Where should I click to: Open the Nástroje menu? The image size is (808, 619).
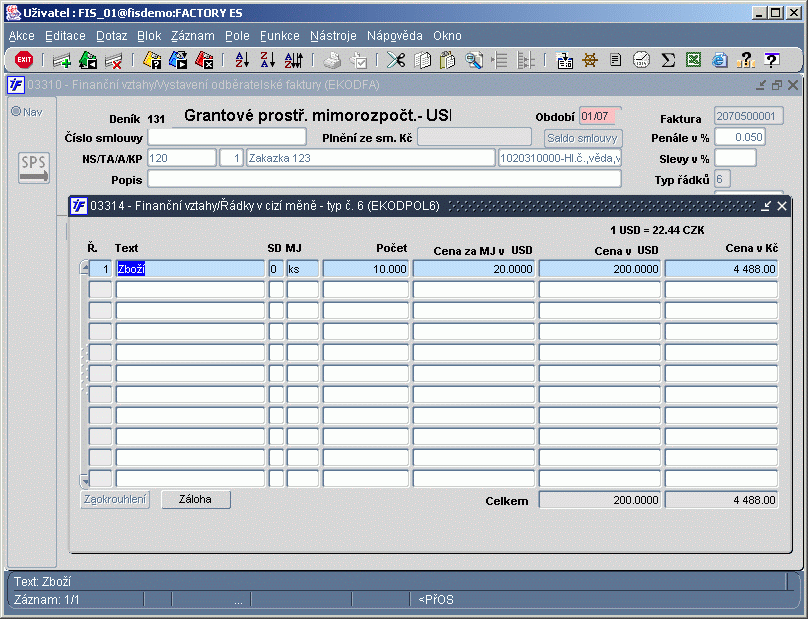(x=333, y=36)
